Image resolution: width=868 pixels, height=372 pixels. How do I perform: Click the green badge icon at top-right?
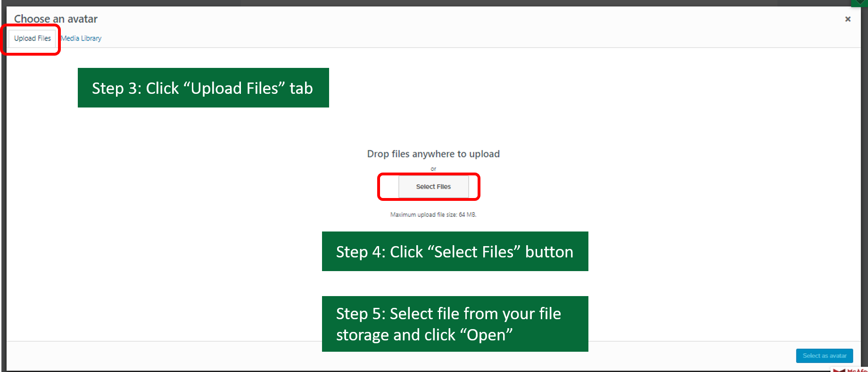pyautogui.click(x=860, y=3)
